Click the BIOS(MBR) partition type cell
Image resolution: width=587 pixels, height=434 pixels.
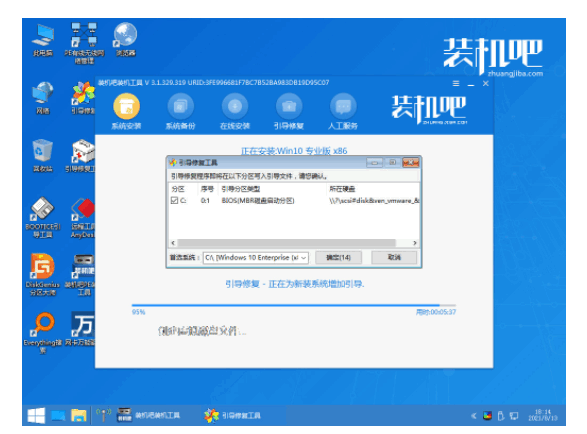(x=258, y=201)
